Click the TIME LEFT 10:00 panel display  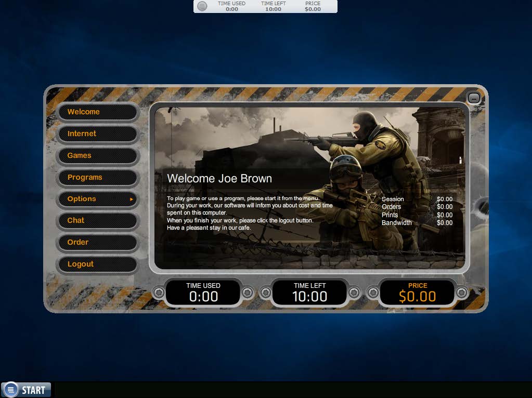(x=310, y=293)
